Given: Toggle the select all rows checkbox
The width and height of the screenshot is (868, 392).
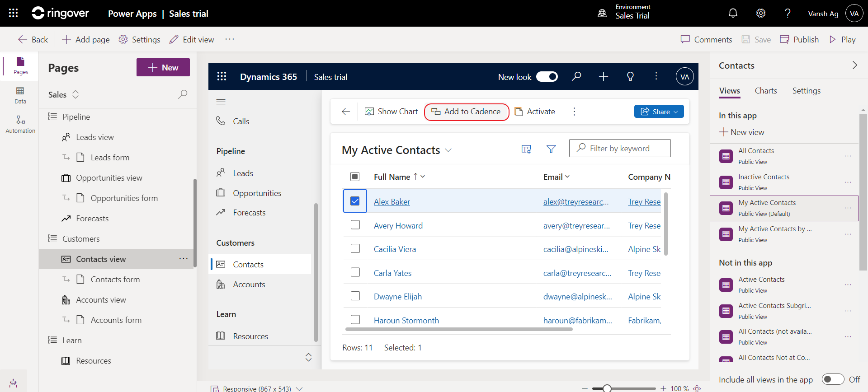Looking at the screenshot, I should [355, 177].
